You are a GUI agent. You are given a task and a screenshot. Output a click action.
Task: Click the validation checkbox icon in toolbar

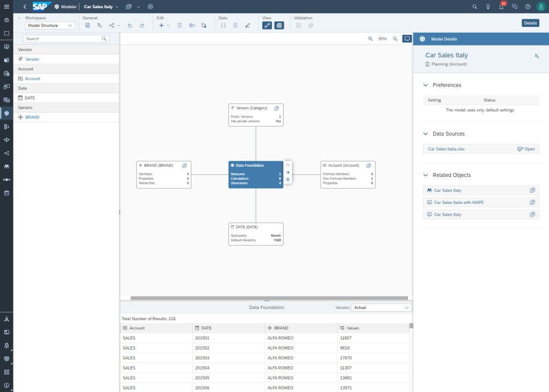(x=298, y=25)
